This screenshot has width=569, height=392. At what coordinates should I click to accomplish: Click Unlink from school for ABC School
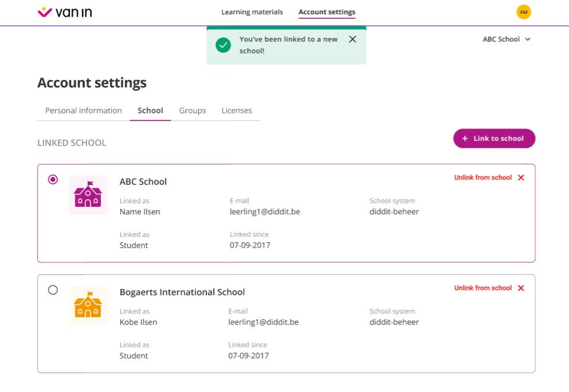click(482, 178)
